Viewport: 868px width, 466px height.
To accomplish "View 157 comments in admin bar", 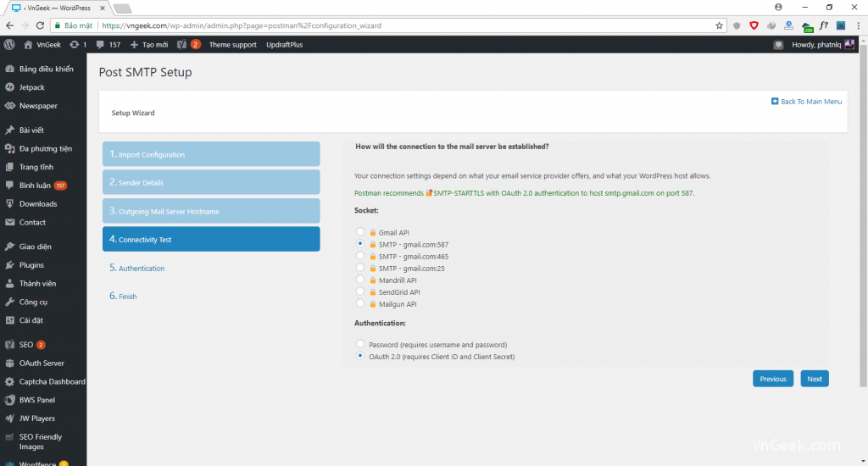I will coord(108,45).
